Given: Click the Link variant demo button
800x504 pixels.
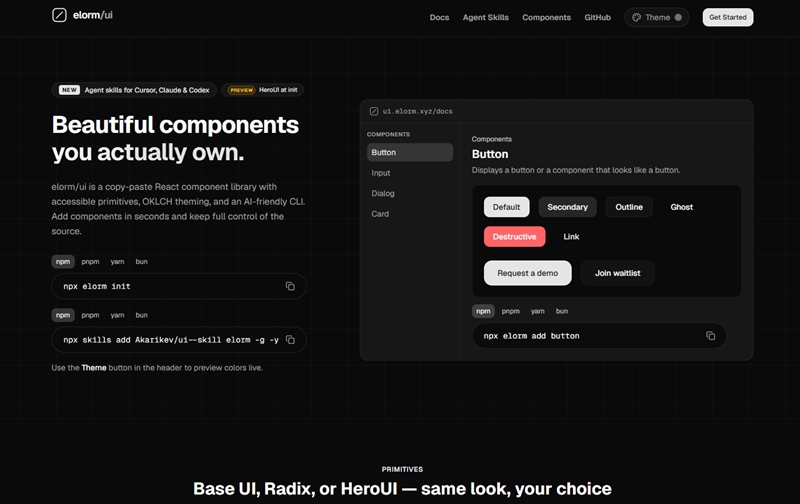Looking at the screenshot, I should [x=571, y=237].
